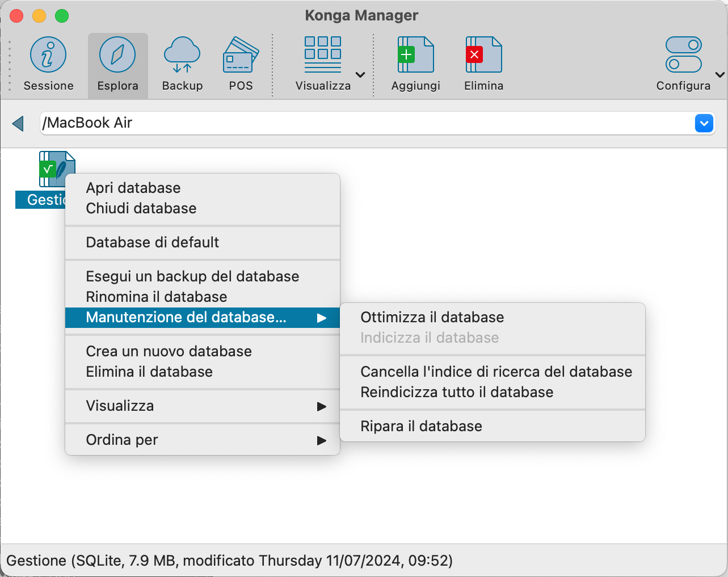Choose Ottimizza il database
This screenshot has width=728, height=577.
[432, 317]
